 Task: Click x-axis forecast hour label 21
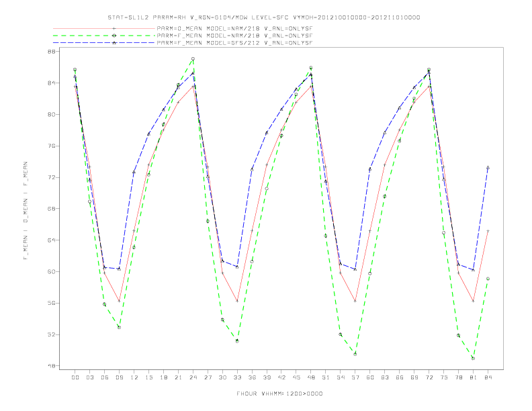(x=178, y=377)
